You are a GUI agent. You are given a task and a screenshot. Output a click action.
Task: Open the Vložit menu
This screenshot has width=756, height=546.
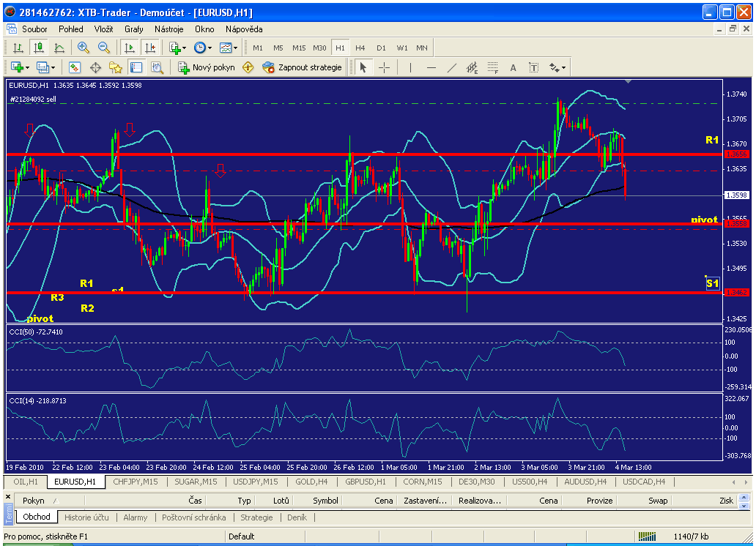(x=104, y=29)
